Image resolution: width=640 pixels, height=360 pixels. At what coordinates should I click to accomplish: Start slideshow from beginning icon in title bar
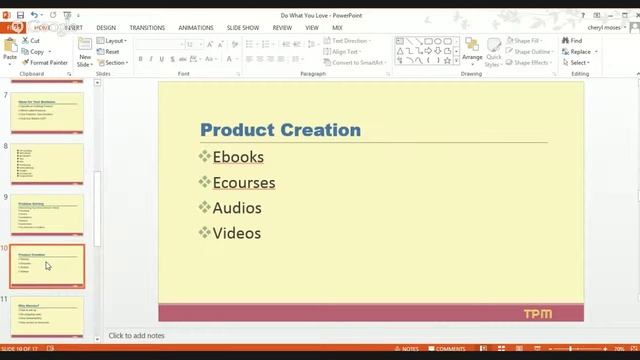point(67,15)
